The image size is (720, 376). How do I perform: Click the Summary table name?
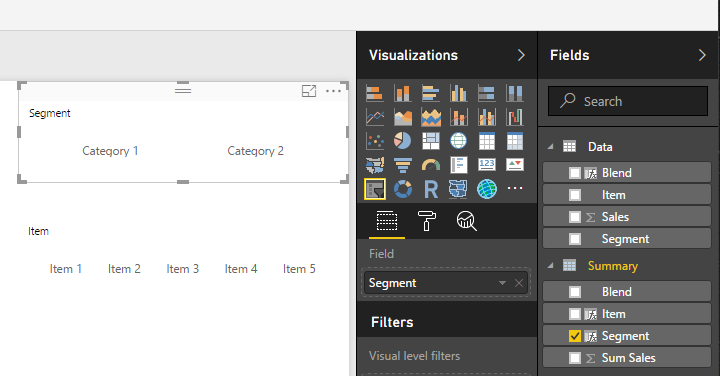click(613, 266)
